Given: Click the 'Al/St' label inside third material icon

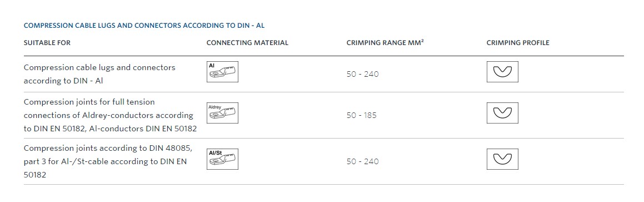Looking at the screenshot, I should point(215,153).
